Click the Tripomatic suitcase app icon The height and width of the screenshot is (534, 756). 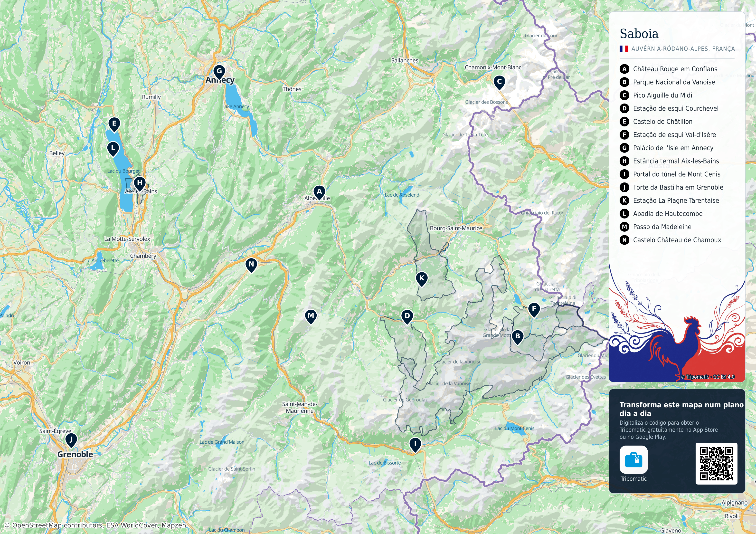pyautogui.click(x=633, y=459)
